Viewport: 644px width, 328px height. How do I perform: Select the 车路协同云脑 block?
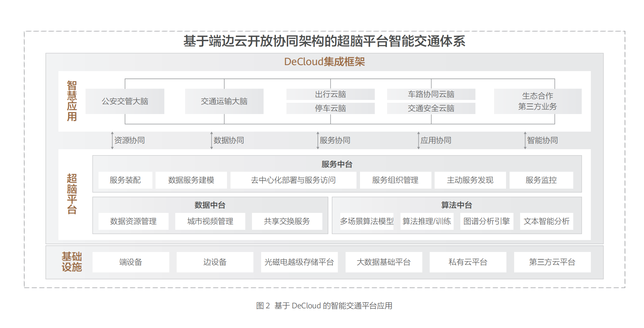coord(431,94)
